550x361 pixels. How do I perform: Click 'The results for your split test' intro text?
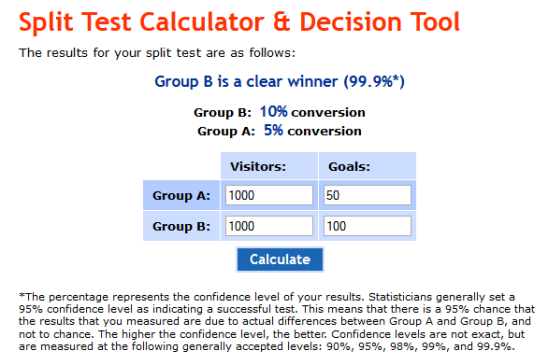tap(157, 53)
